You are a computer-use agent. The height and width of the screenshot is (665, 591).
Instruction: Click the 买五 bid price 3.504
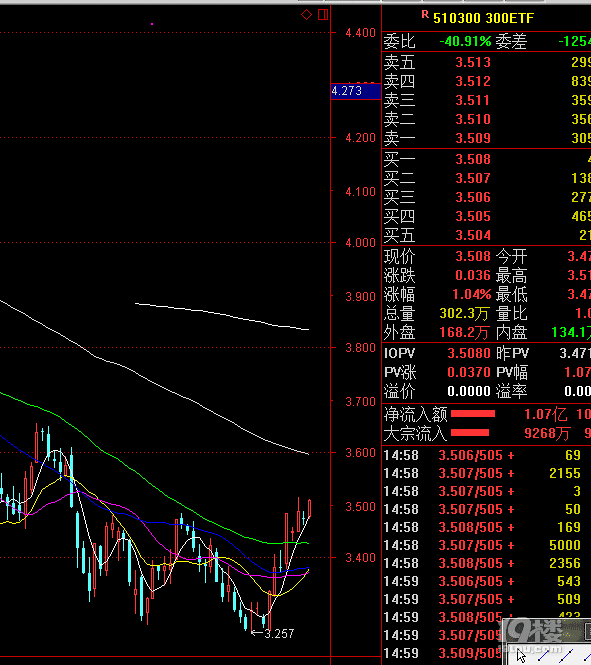(x=473, y=235)
